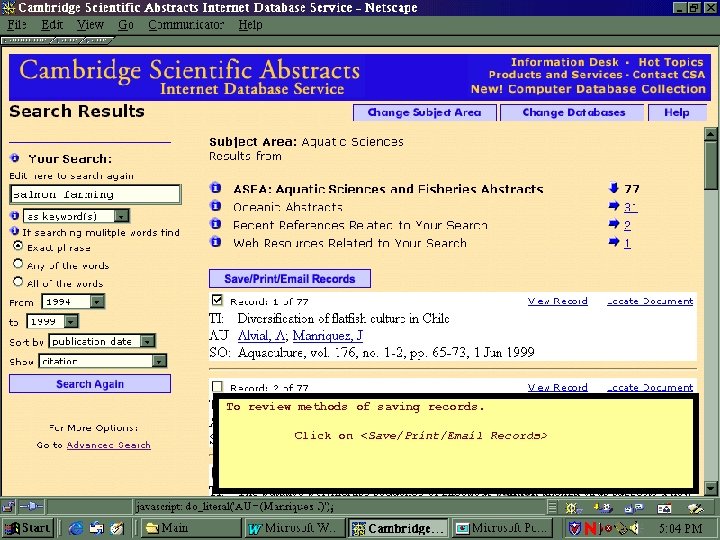Click the volume speaker tray icon
Image resolution: width=720 pixels, height=540 pixels.
[636, 529]
